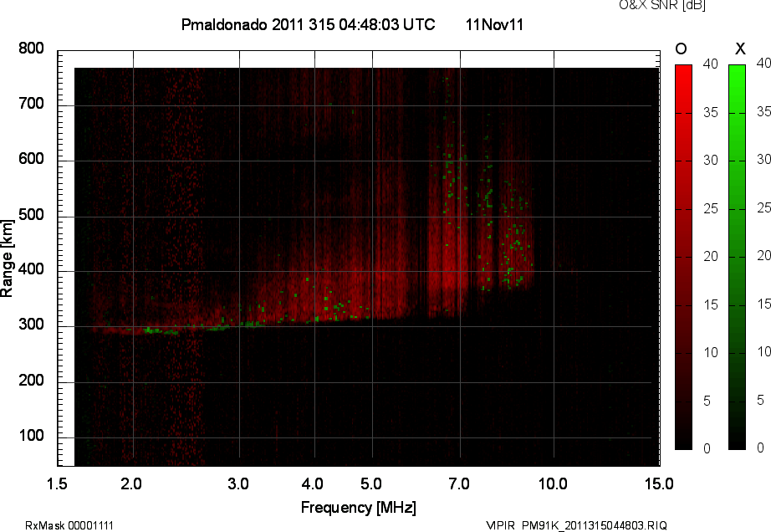Click the green X-mode trace near 2.2 MHz
Screen dimensions: 771x532
tap(160, 331)
